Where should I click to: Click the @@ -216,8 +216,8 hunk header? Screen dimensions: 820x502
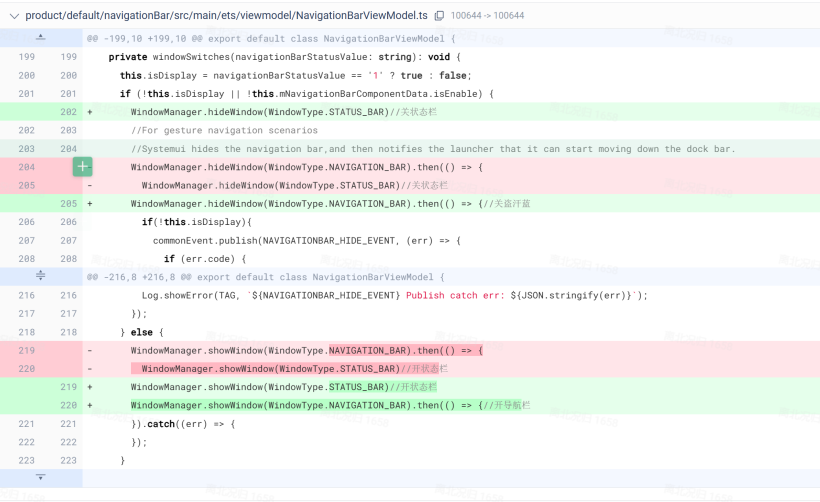[x=265, y=277]
